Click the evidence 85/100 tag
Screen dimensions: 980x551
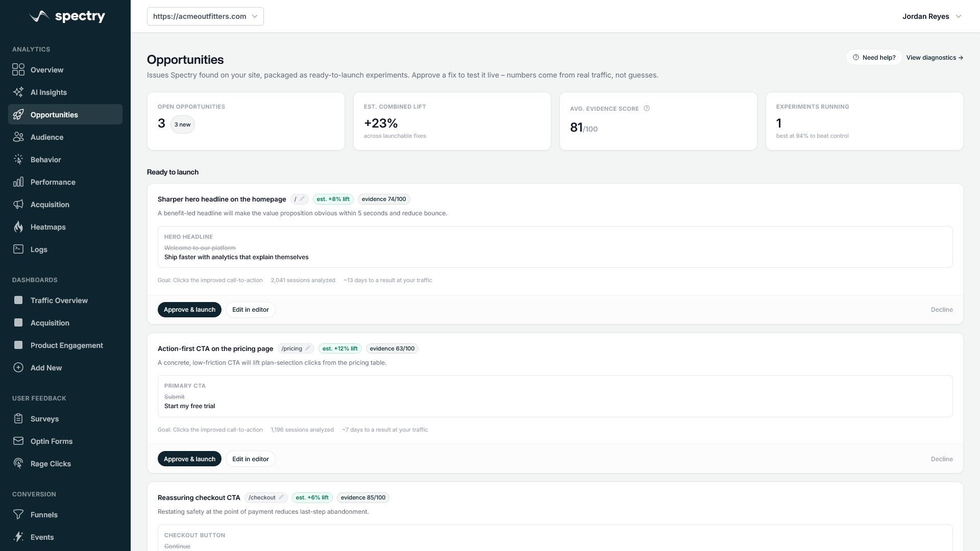pos(363,497)
